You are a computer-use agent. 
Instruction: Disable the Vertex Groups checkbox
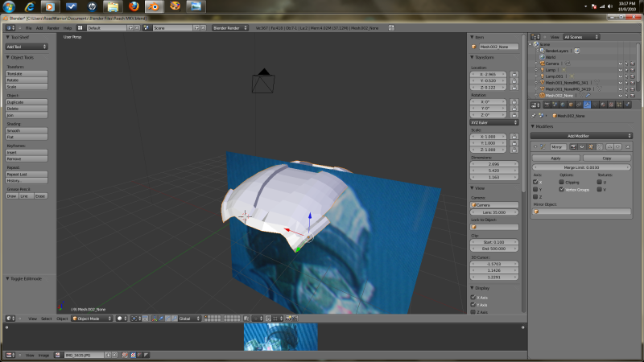tap(562, 190)
